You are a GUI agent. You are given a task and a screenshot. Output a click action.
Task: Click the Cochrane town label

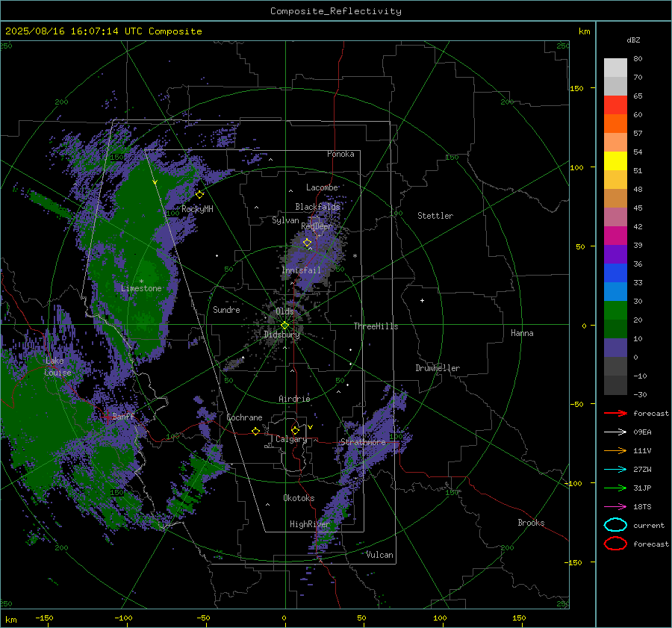click(x=244, y=417)
